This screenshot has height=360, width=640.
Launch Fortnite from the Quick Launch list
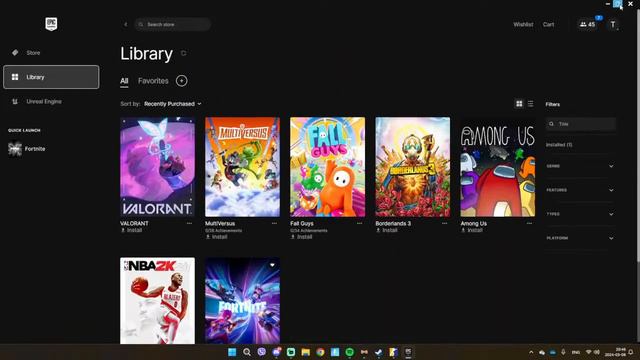(27, 149)
